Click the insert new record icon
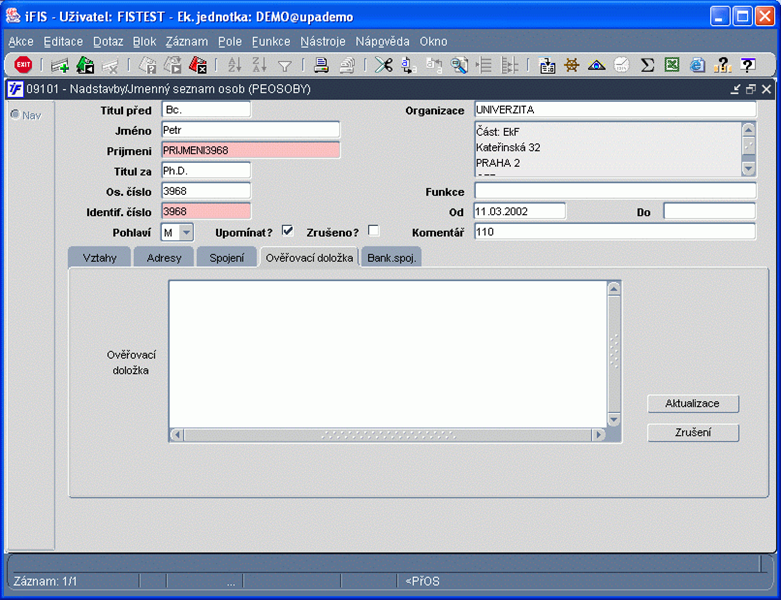Viewport: 782px width, 601px height. (x=60, y=65)
